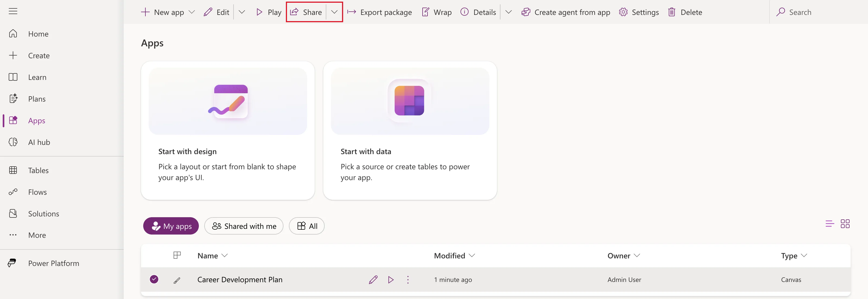The height and width of the screenshot is (299, 868).
Task: Click the Play toolbar button
Action: click(x=269, y=12)
